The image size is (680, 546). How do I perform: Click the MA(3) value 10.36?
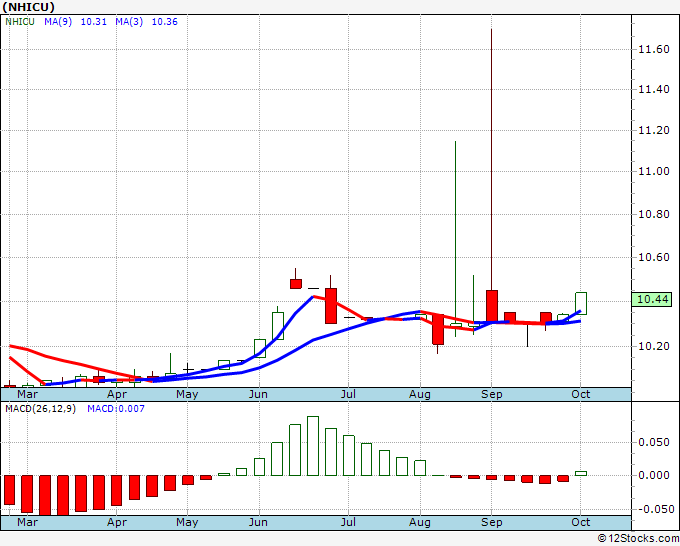pos(164,22)
